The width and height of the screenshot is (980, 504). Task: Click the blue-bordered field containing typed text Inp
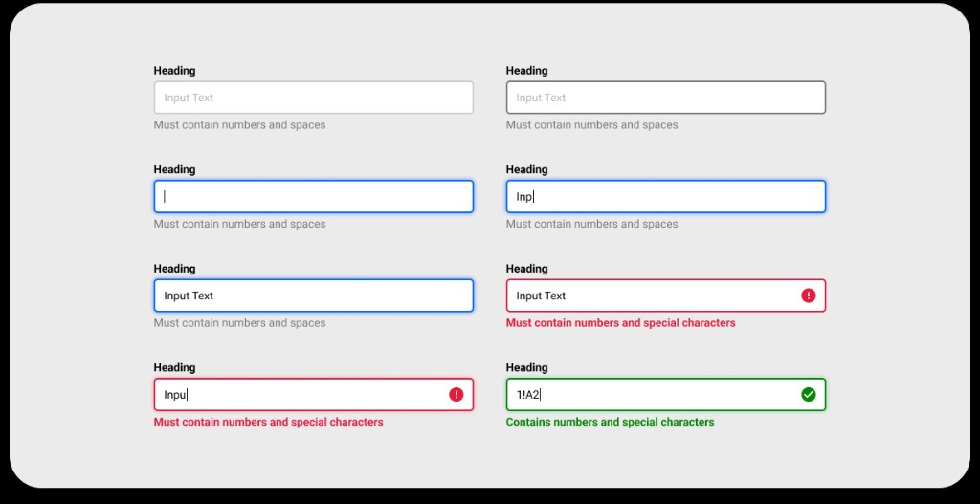(x=666, y=197)
